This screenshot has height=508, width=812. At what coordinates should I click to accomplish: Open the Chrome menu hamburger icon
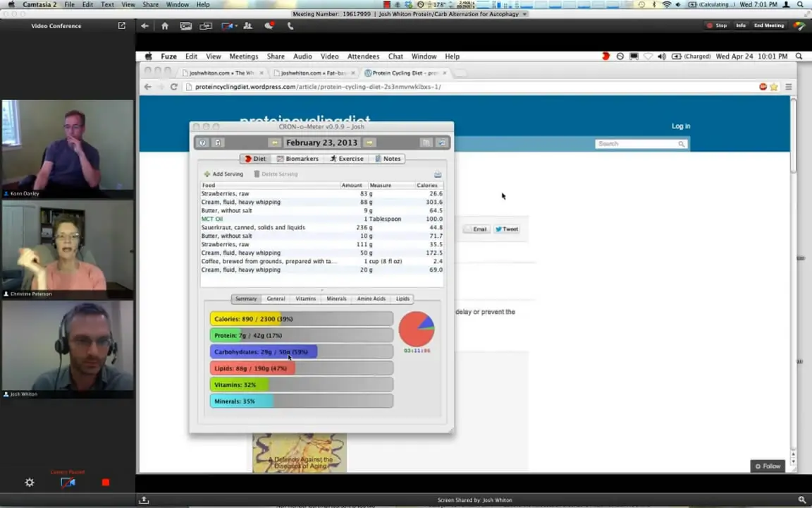[789, 87]
